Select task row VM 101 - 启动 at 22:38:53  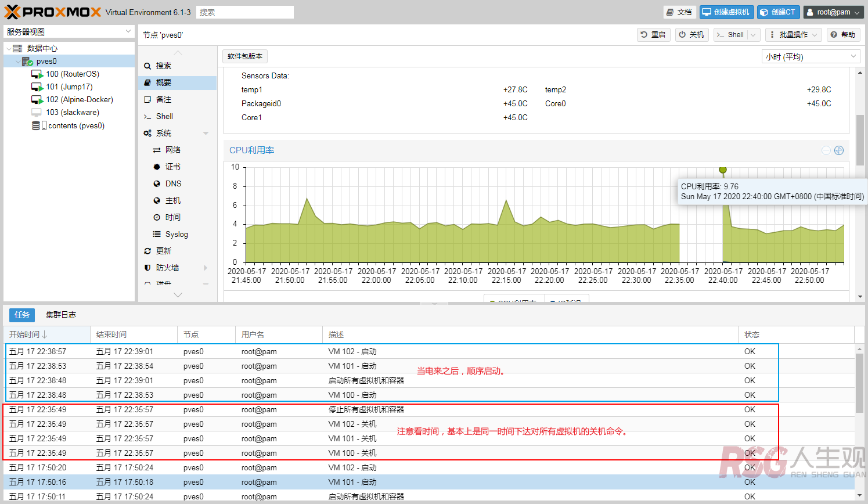(429, 366)
